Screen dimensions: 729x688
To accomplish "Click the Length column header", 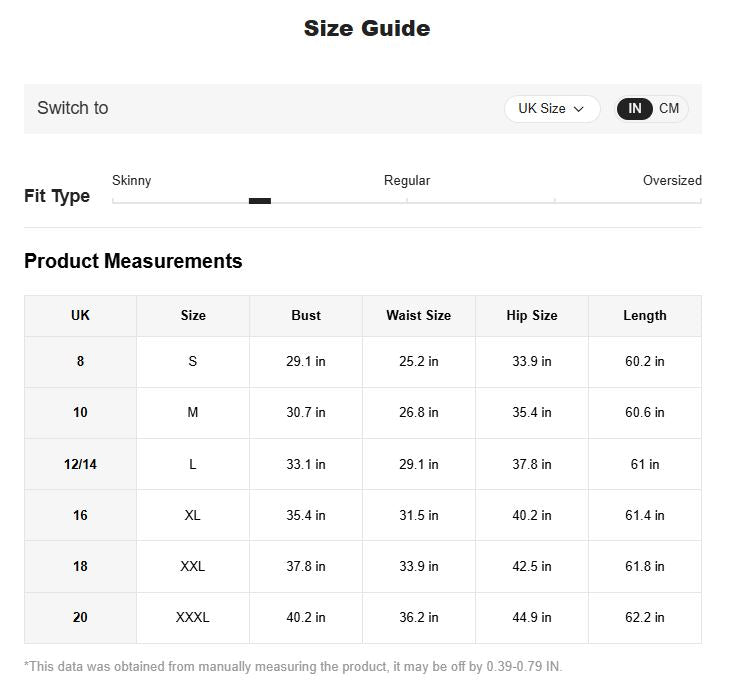I will [x=645, y=315].
